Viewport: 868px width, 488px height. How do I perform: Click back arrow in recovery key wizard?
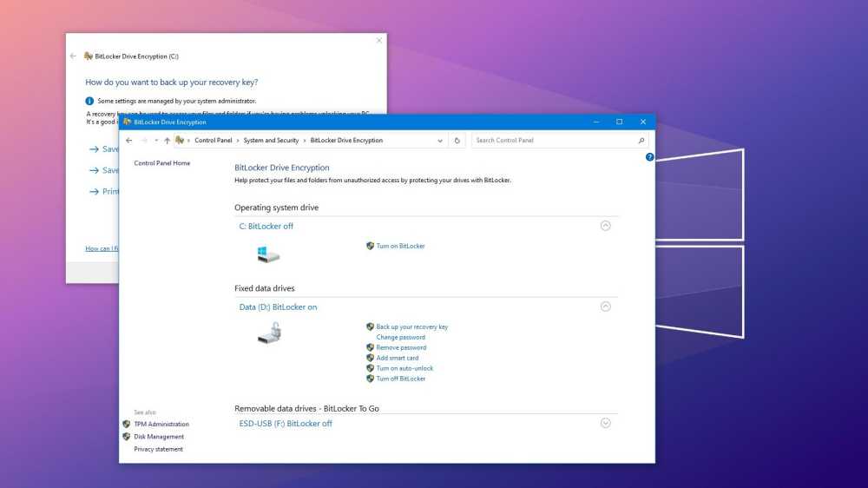[x=74, y=56]
